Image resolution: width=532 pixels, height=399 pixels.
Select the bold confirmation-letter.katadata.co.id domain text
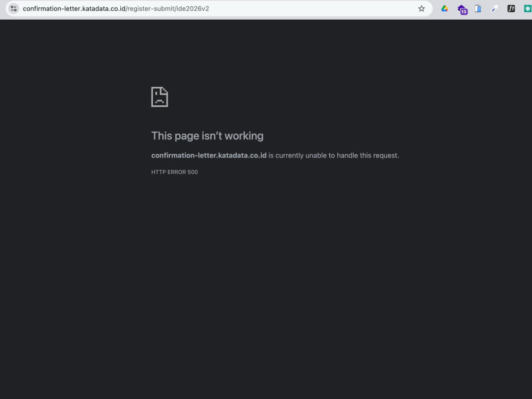coord(209,155)
